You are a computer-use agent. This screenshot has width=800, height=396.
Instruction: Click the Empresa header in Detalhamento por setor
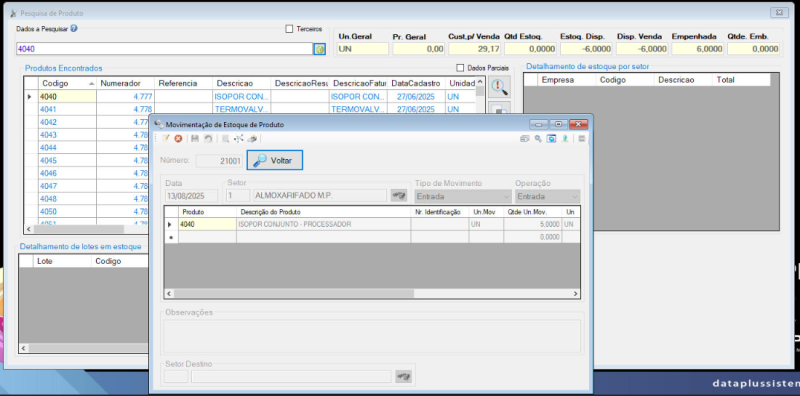click(x=567, y=80)
